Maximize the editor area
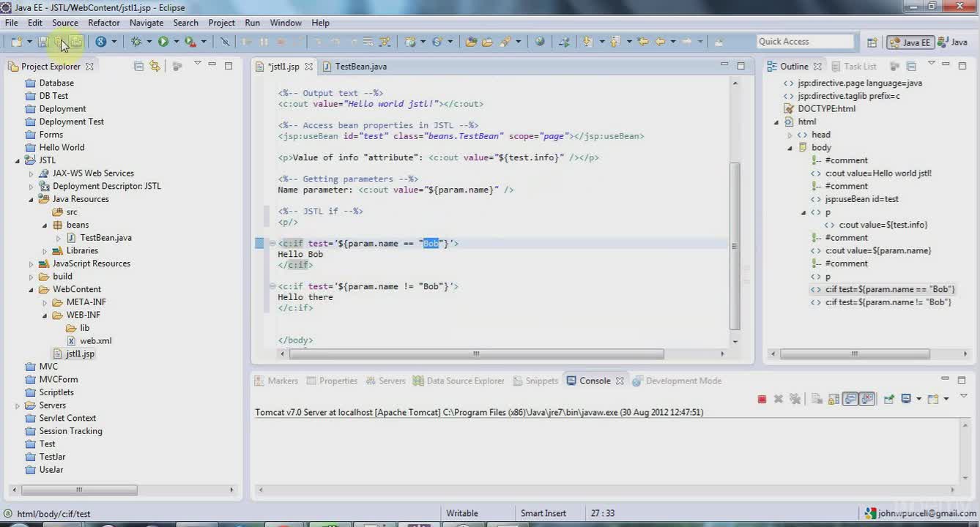Image resolution: width=980 pixels, height=527 pixels. tap(740, 65)
